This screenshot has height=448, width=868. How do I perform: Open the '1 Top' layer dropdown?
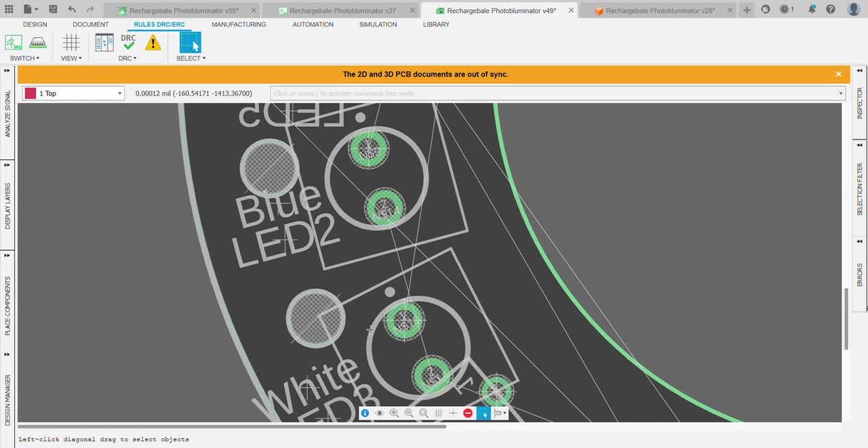[x=120, y=94]
